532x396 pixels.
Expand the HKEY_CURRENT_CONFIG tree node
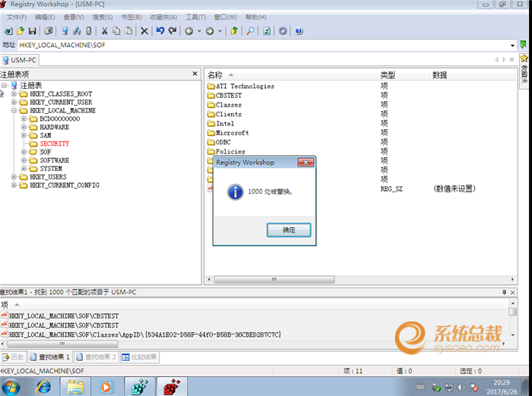pyautogui.click(x=14, y=185)
